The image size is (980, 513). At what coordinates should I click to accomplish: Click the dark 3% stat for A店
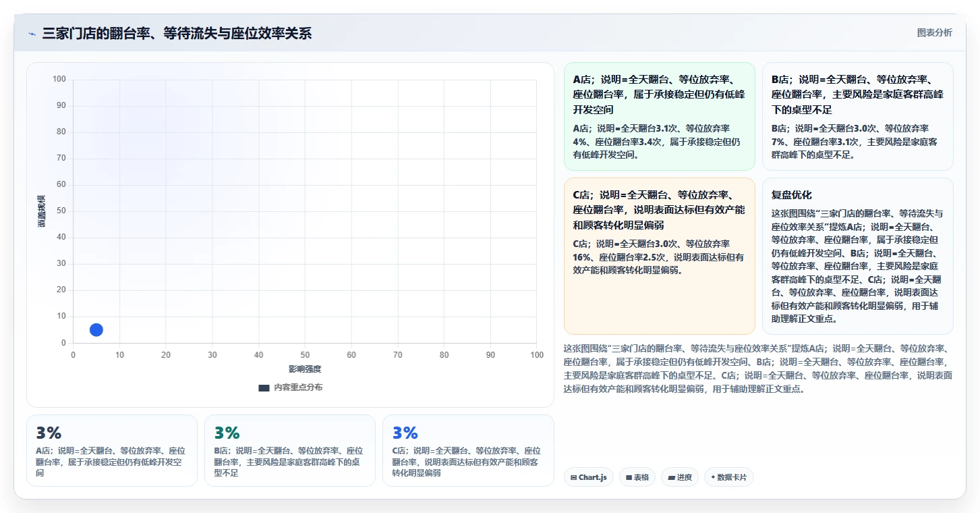pyautogui.click(x=49, y=433)
